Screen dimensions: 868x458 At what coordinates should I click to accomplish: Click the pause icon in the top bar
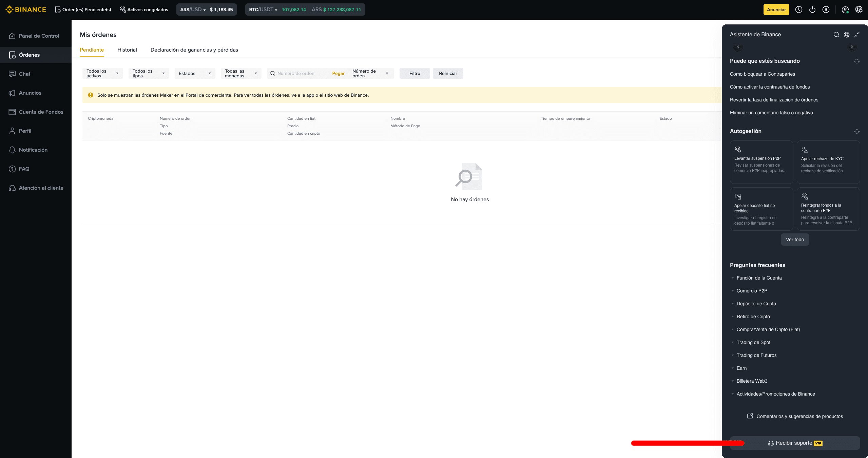826,9
